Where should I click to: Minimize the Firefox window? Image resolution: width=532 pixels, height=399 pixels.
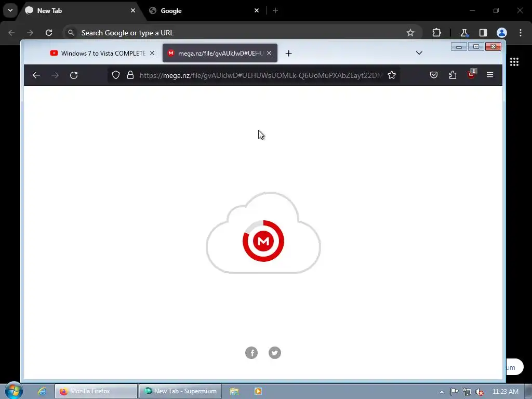click(x=459, y=46)
